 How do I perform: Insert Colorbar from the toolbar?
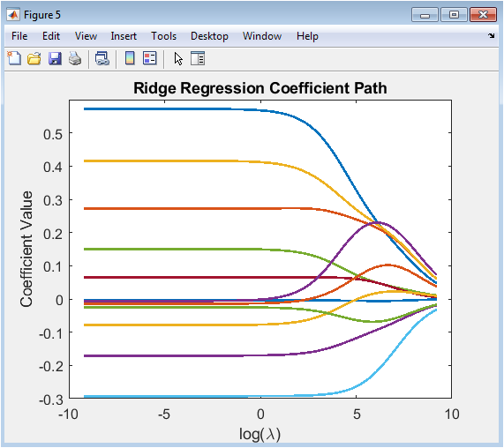[x=130, y=59]
